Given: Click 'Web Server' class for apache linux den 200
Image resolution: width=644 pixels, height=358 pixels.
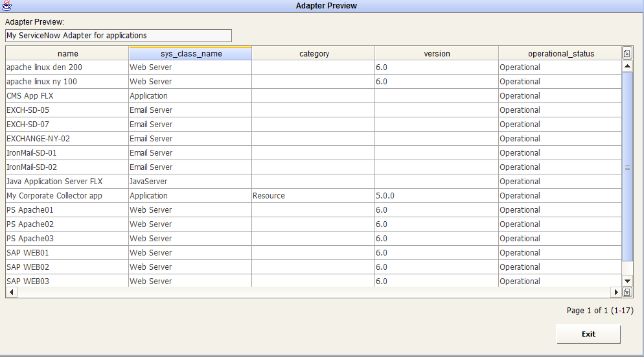Looking at the screenshot, I should pyautogui.click(x=190, y=67).
